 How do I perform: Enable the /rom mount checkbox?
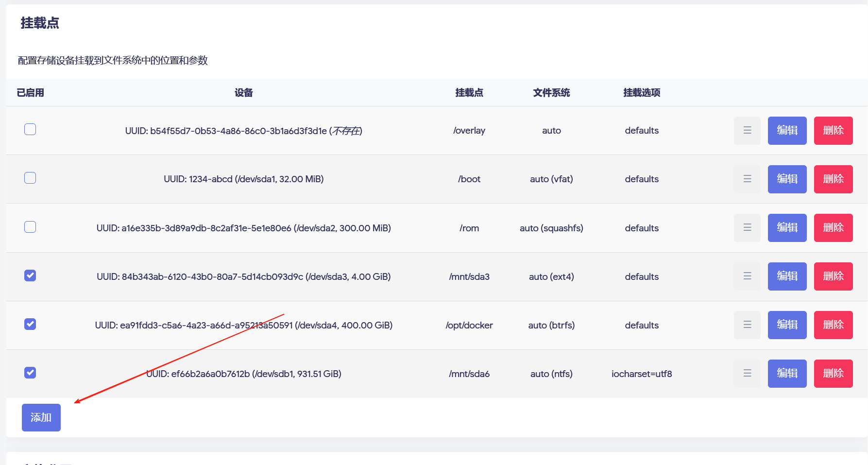pyautogui.click(x=30, y=227)
